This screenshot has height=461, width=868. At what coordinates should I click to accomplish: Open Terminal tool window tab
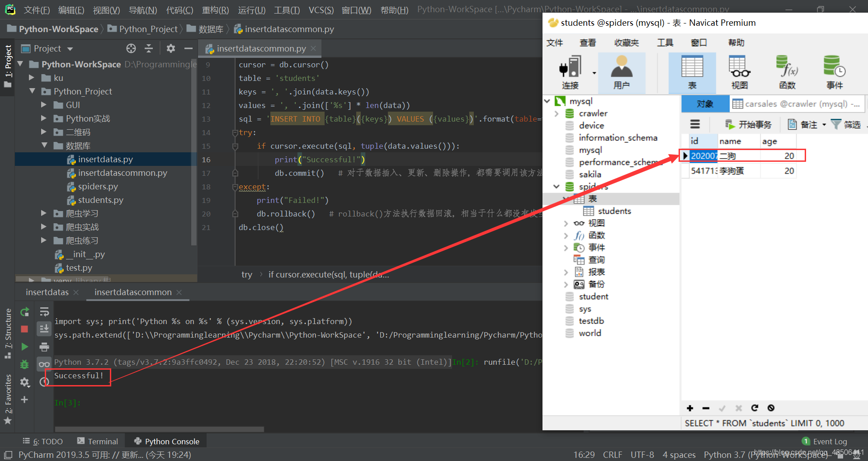[98, 442]
